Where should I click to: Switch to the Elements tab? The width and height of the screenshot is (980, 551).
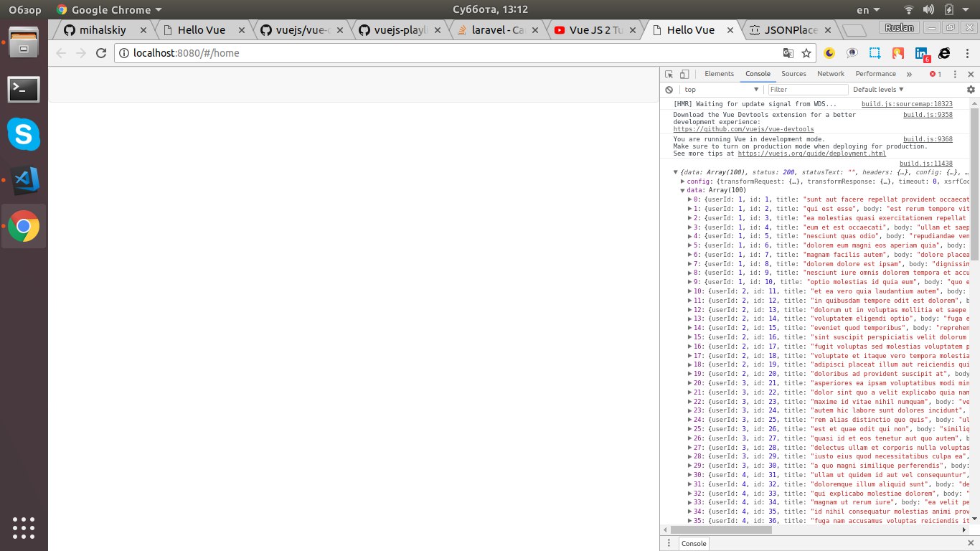719,74
